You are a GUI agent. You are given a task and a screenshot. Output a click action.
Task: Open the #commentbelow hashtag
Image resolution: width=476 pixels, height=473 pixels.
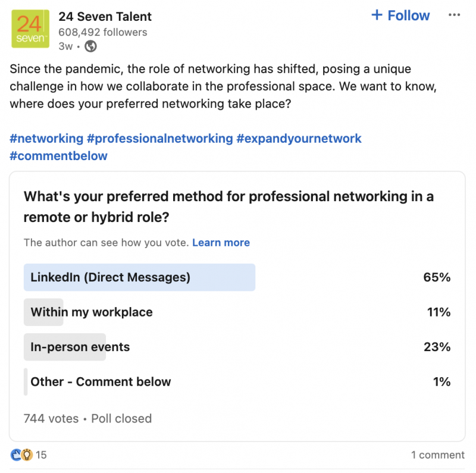coord(58,156)
